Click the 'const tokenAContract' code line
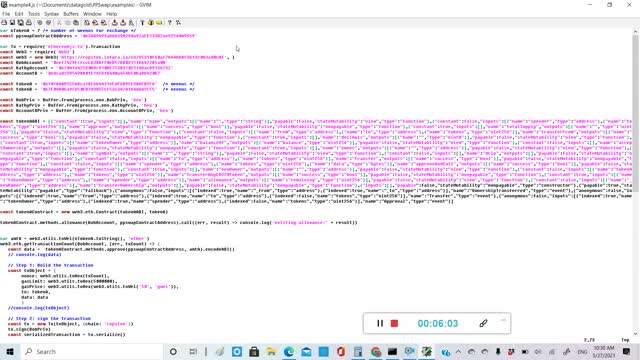The width and height of the screenshot is (640, 360). pyautogui.click(x=84, y=212)
